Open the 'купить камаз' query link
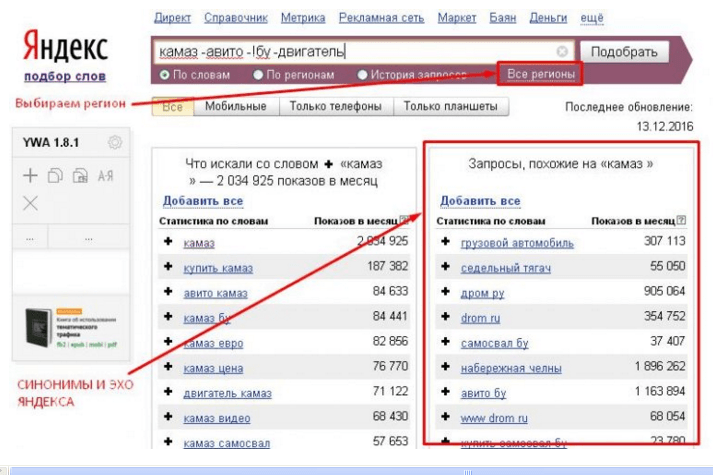 coord(218,269)
